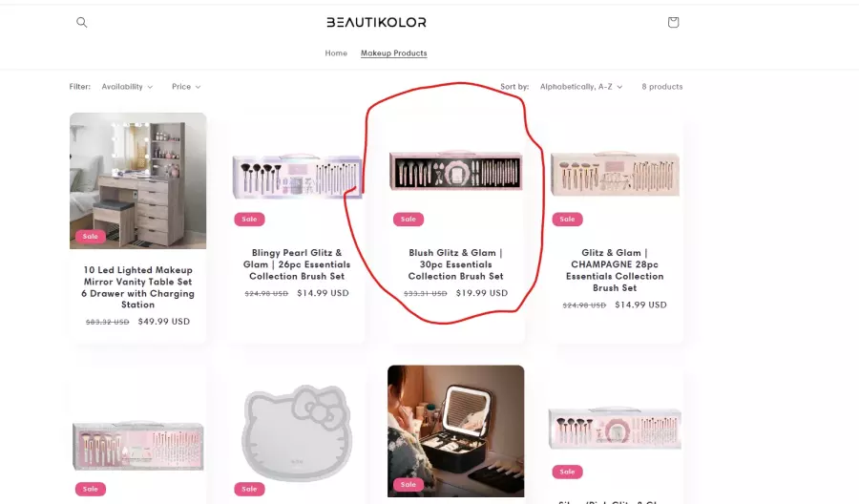The height and width of the screenshot is (504, 859).
Task: Click the black Blush brush set image
Action: coord(456,170)
